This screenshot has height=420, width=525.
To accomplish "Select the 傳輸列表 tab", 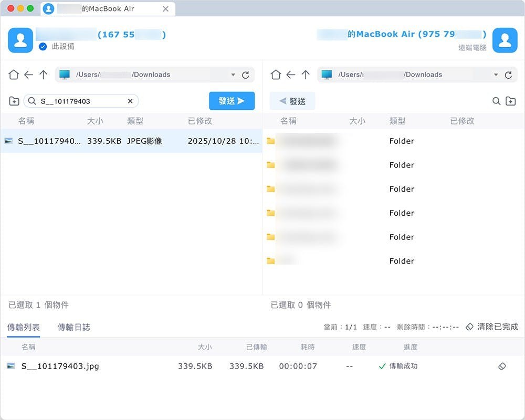I will (x=24, y=327).
